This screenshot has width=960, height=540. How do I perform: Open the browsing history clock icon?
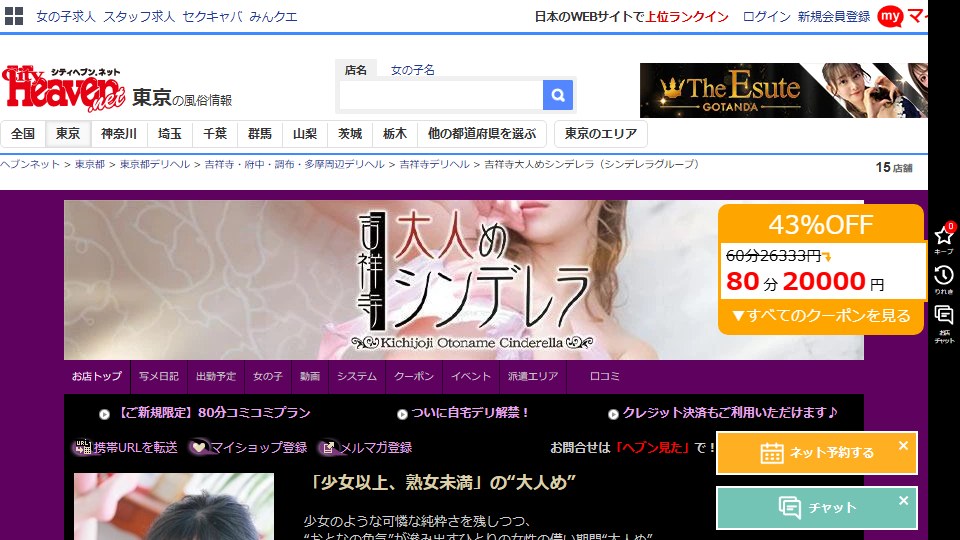click(x=943, y=279)
